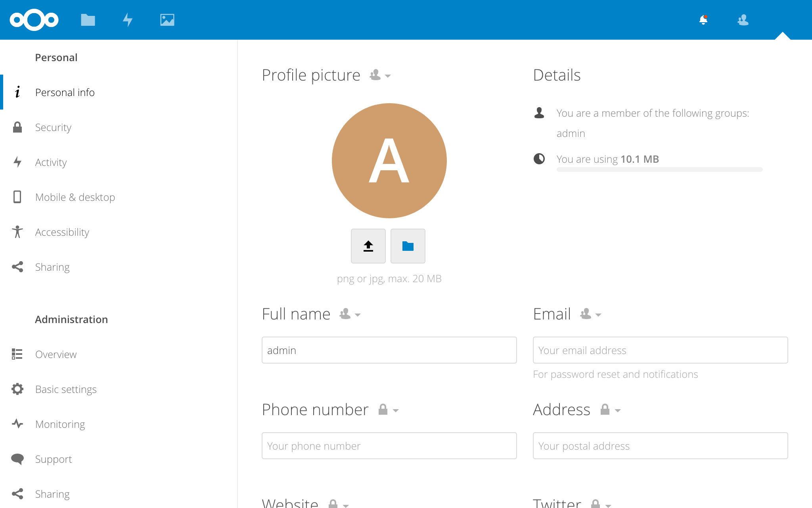Click the upload profile picture button
The image size is (812, 508).
[368, 245]
